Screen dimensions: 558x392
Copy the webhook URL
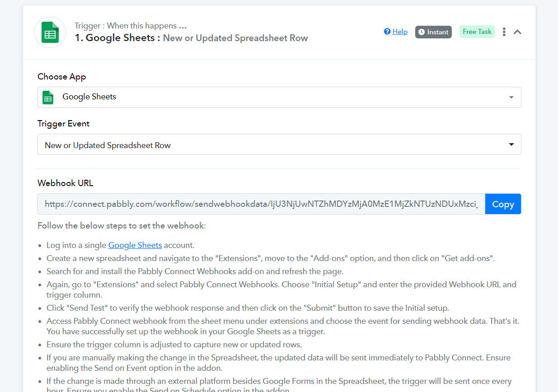tap(503, 204)
